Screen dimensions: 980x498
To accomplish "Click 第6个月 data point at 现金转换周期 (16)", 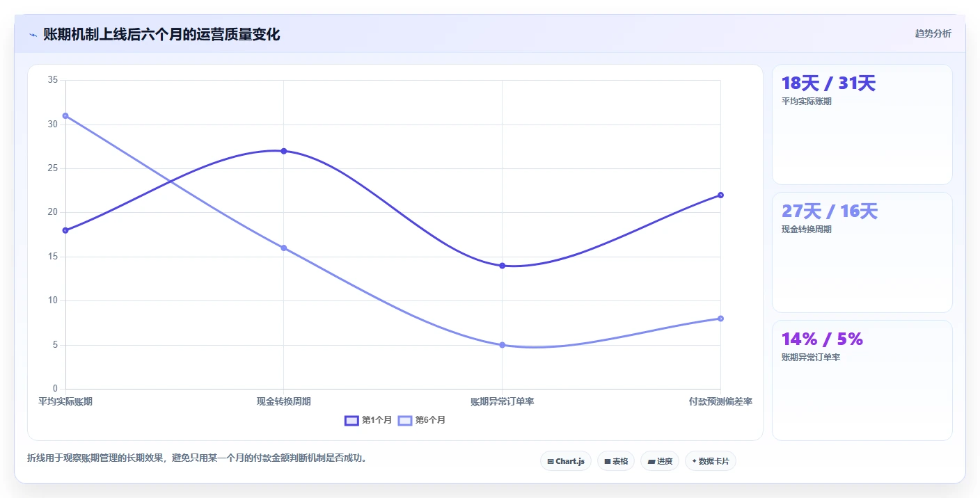I will click(283, 248).
